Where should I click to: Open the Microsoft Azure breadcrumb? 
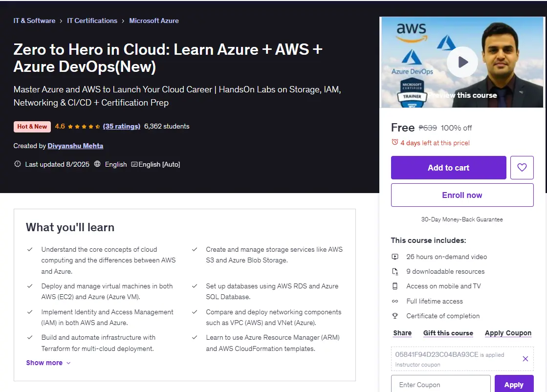point(154,21)
